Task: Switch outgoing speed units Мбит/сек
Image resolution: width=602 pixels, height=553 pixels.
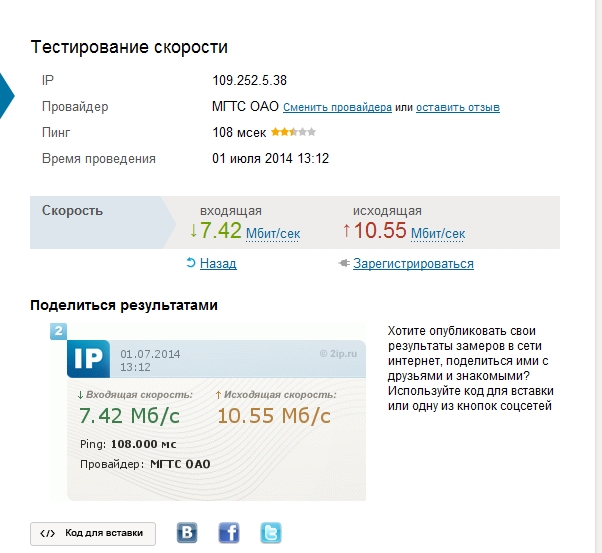Action: pyautogui.click(x=438, y=233)
